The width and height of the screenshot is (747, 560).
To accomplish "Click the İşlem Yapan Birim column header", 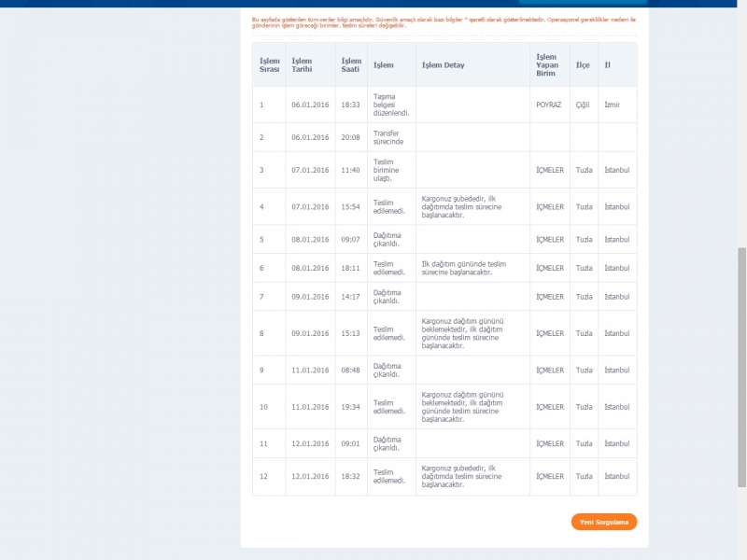I will click(x=546, y=65).
